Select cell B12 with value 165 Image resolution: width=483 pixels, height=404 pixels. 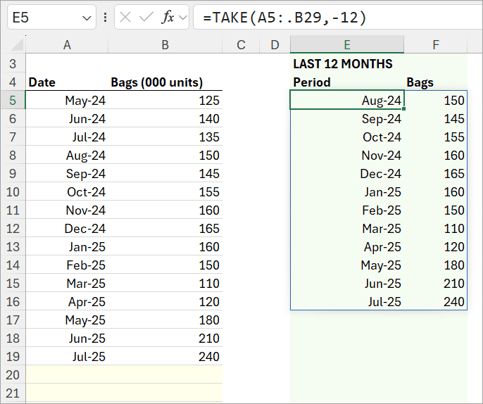165,228
